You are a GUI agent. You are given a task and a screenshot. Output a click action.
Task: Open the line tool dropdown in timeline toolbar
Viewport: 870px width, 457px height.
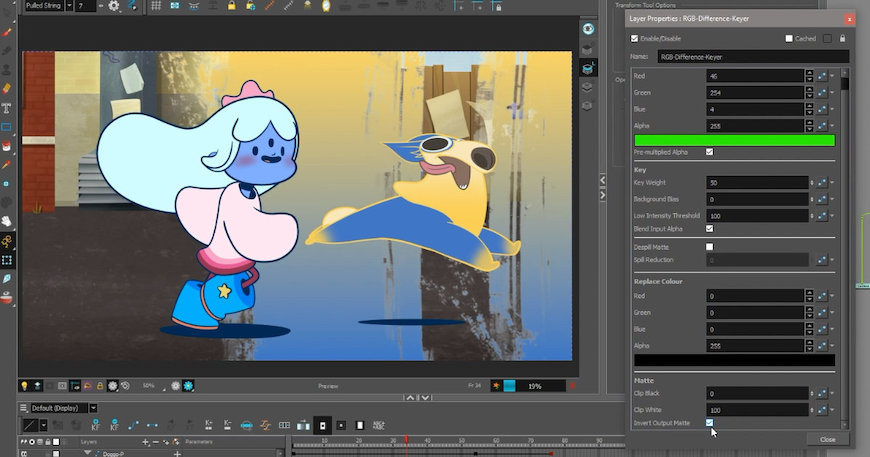[x=43, y=425]
